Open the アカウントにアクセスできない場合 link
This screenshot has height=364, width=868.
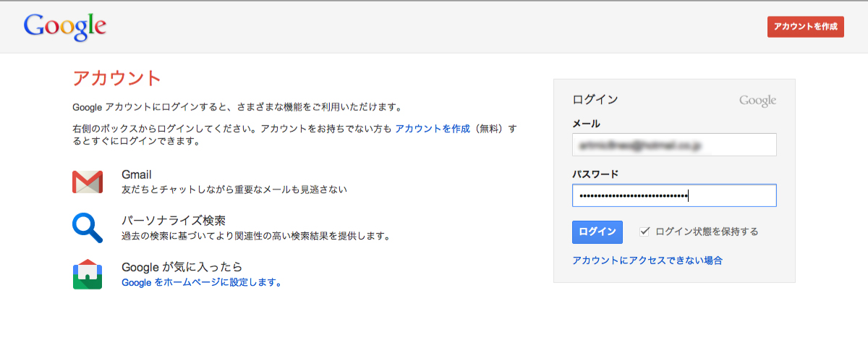point(647,261)
